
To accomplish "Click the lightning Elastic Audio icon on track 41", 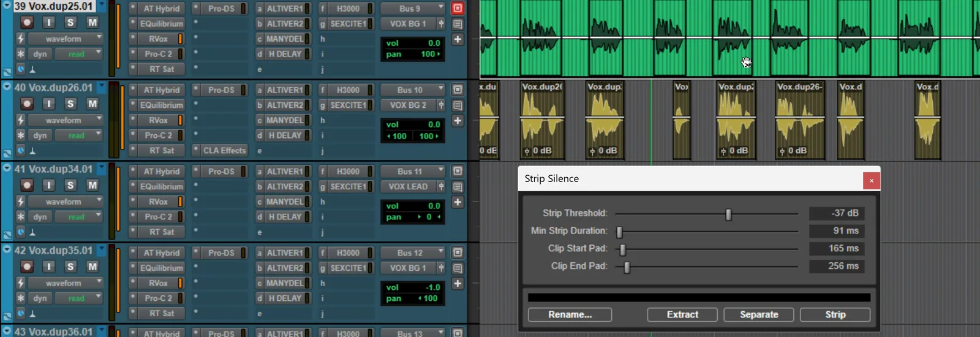I will [x=20, y=202].
